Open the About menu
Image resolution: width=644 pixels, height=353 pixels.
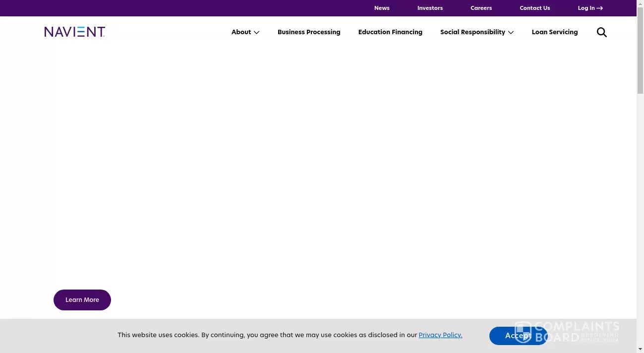point(241,32)
